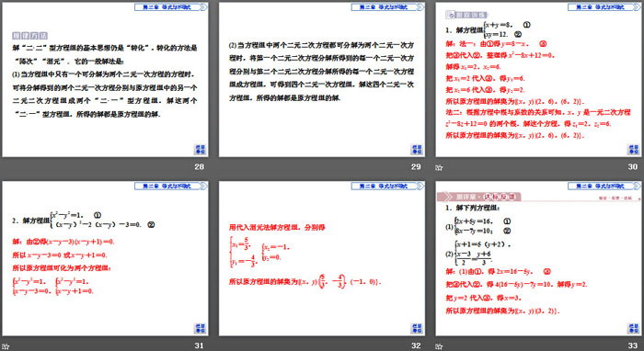
Task: Select slide 30 thumbnail
Action: [x=538, y=80]
